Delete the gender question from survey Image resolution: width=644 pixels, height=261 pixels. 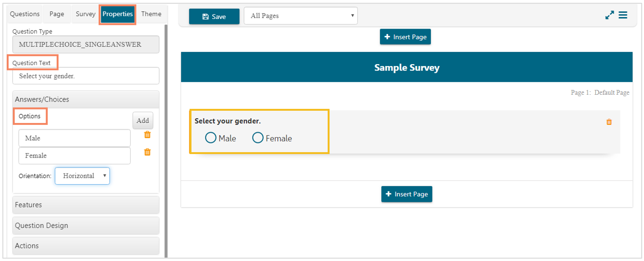(609, 122)
